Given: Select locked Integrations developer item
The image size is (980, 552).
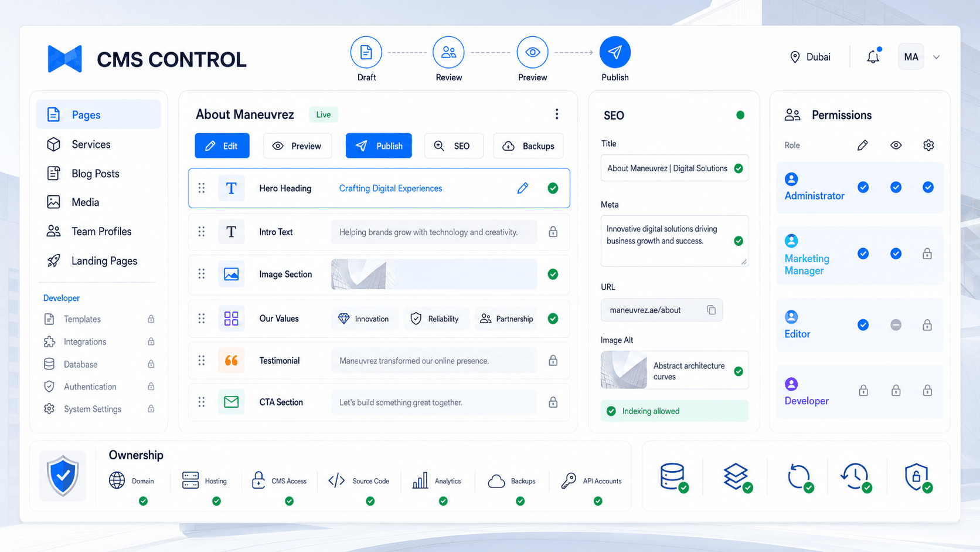Looking at the screenshot, I should [99, 341].
